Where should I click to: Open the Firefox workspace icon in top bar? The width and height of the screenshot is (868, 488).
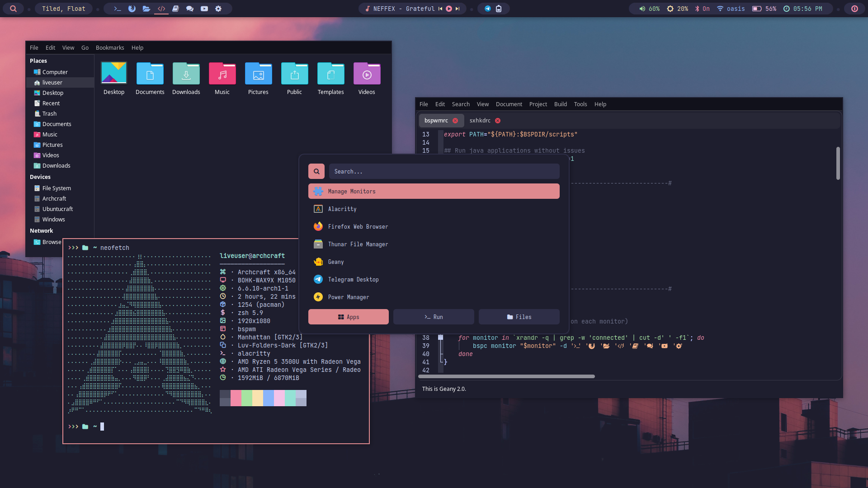point(132,9)
